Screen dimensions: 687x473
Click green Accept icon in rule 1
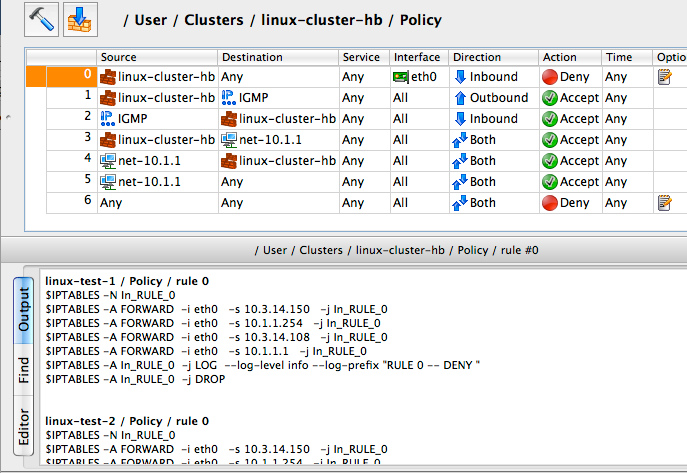point(549,98)
